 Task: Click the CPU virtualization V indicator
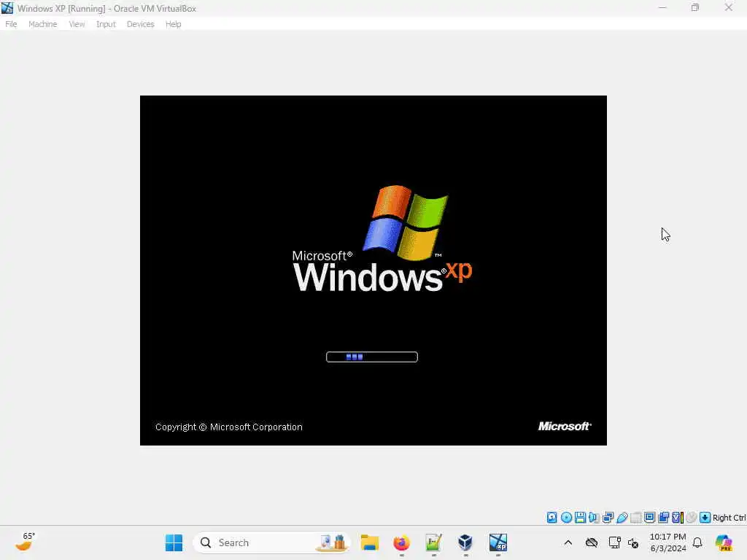(x=678, y=518)
